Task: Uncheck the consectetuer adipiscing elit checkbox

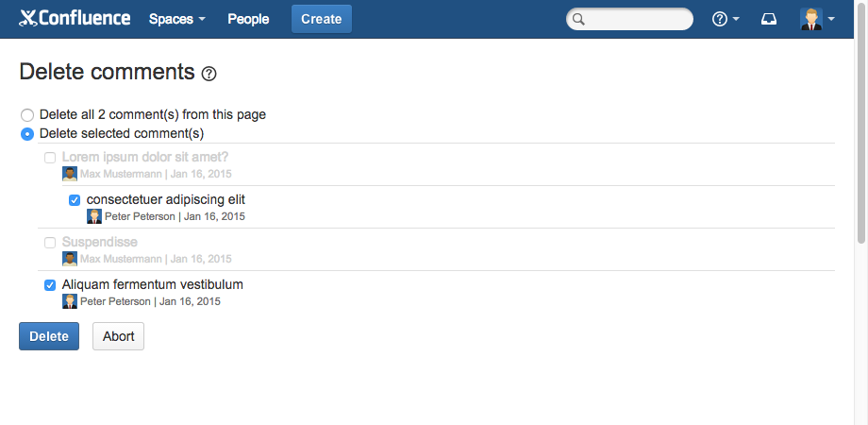Action: (x=75, y=200)
